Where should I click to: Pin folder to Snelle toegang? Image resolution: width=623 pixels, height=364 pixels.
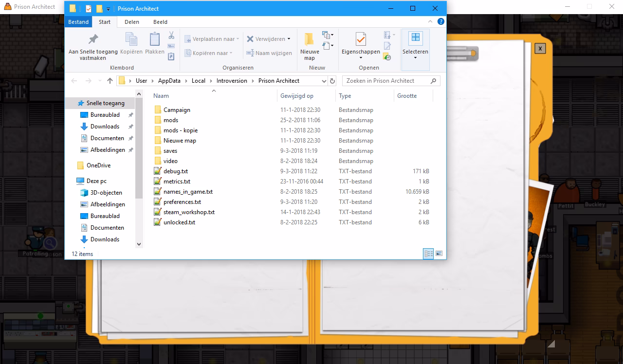coord(93,46)
